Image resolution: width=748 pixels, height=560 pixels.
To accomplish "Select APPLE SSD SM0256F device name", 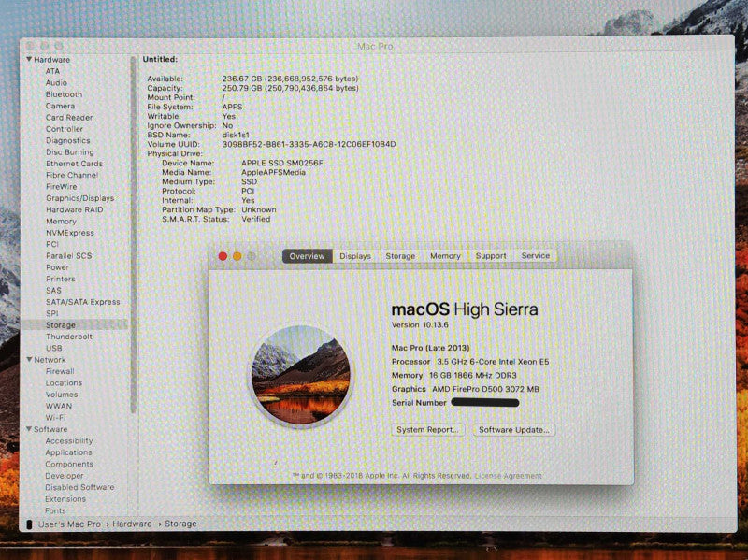I will (x=282, y=163).
